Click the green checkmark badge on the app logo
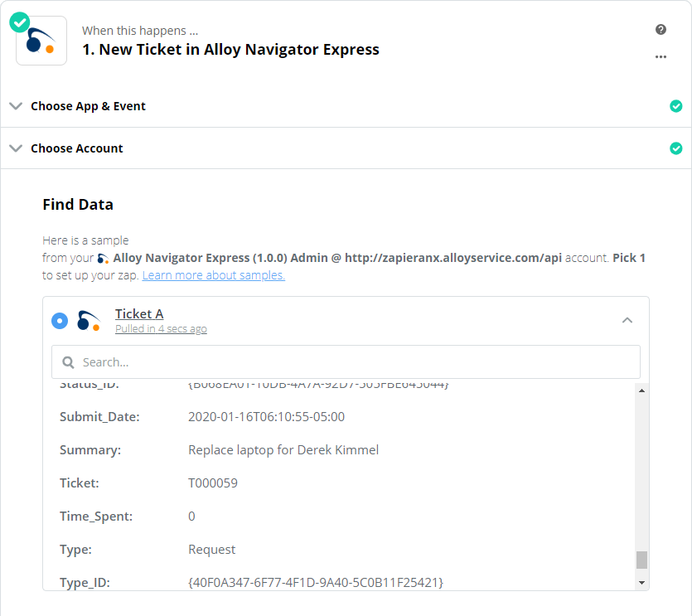This screenshot has width=692, height=616. 19,22
